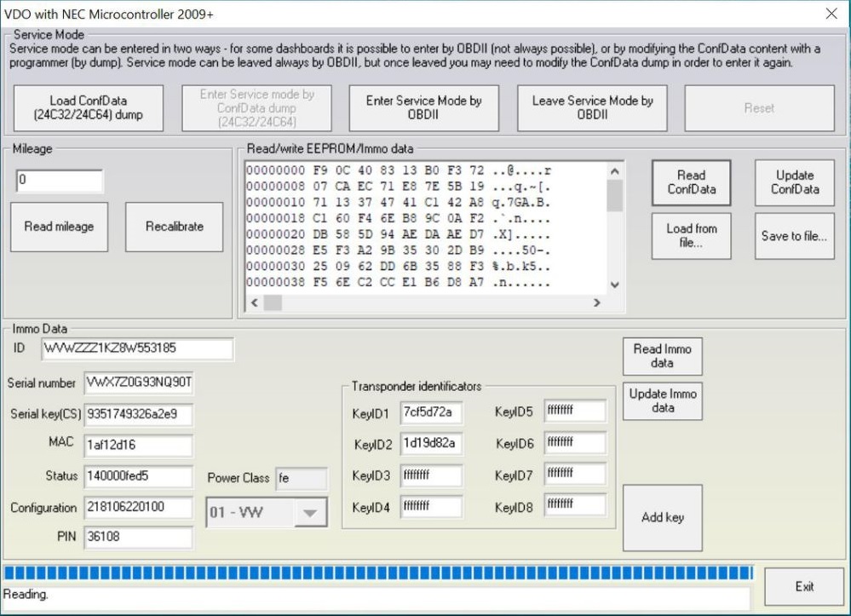Click the hex view scroll down arrow
Screen dimensions: 851x616
pos(615,285)
